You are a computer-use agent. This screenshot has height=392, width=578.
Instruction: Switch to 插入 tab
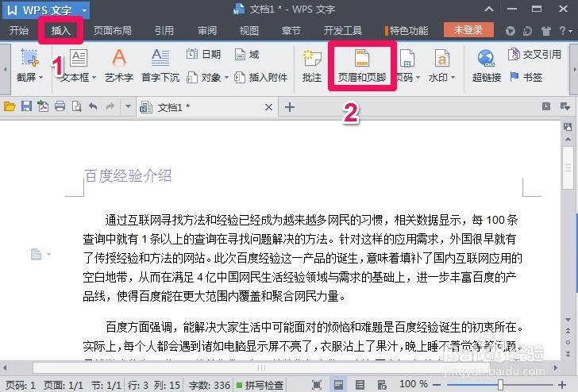[60, 30]
